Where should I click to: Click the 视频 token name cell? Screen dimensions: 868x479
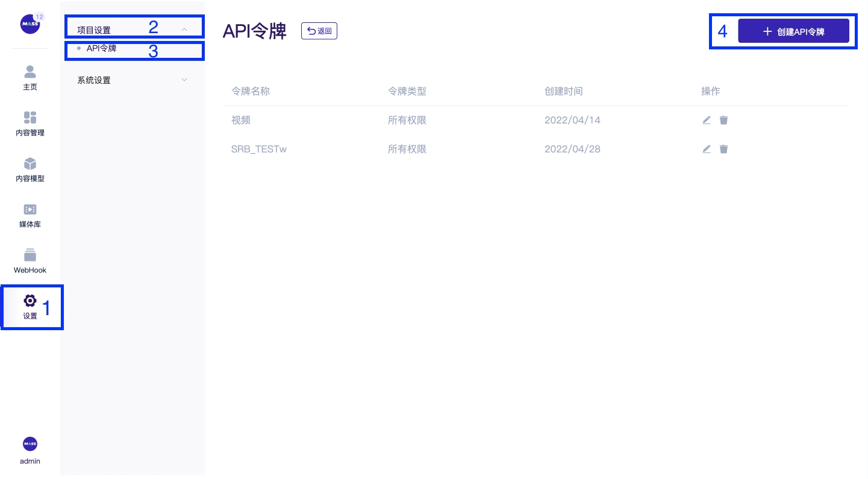tap(241, 120)
